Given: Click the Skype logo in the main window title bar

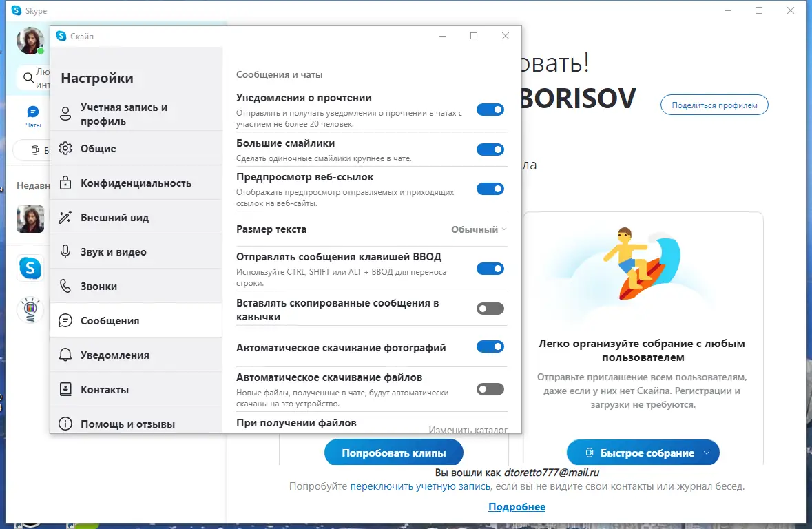Looking at the screenshot, I should [17, 10].
